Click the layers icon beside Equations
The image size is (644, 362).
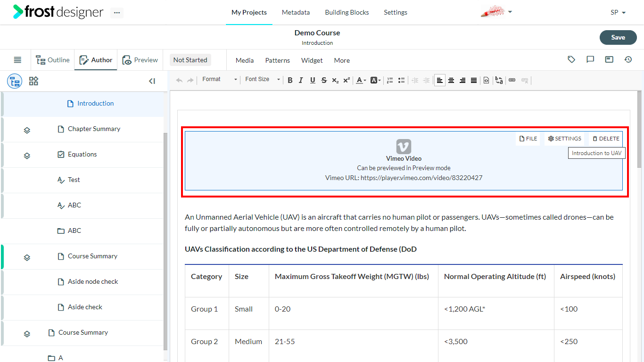pyautogui.click(x=27, y=155)
